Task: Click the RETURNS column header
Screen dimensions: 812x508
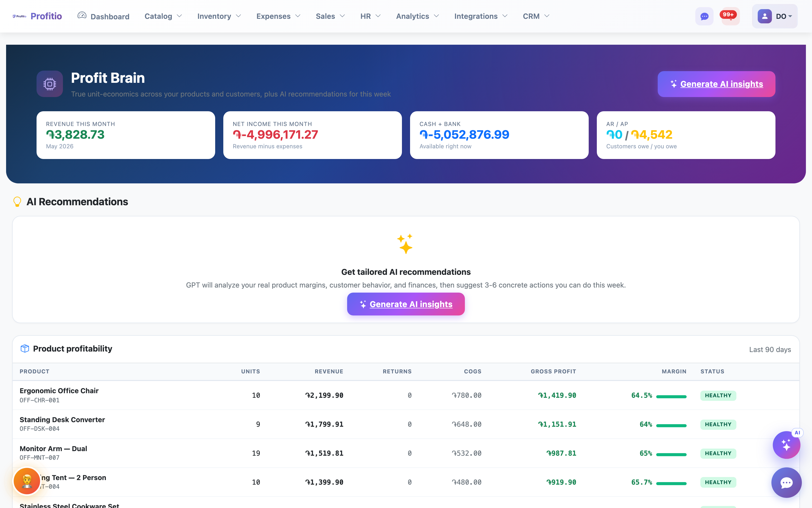Action: 397,371
